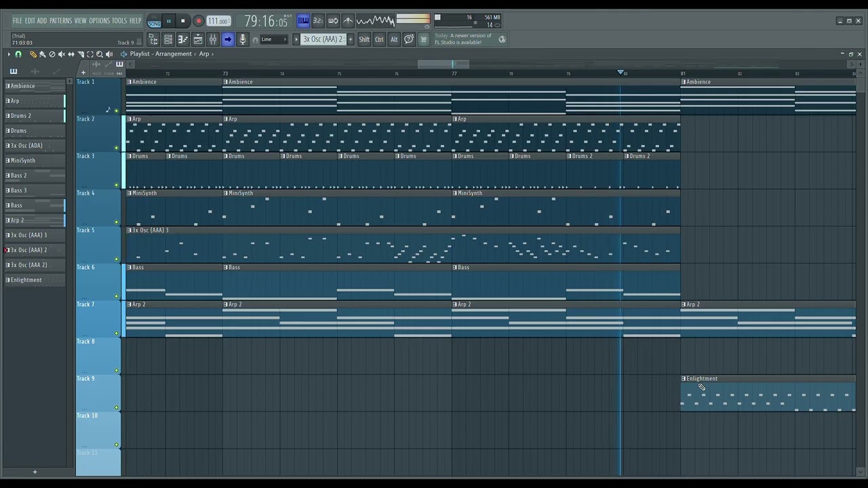Viewport: 868px width, 488px height.
Task: Click the playlist snap magnet icon
Action: [18, 54]
